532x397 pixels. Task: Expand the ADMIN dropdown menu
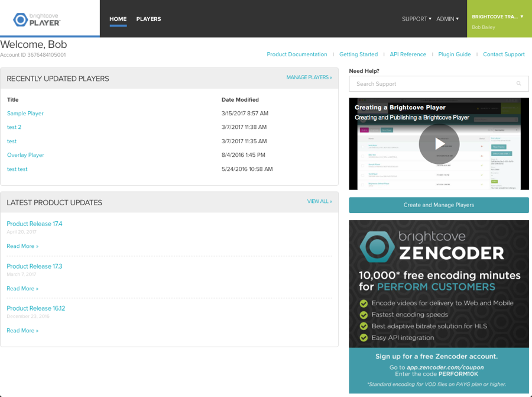(x=447, y=19)
